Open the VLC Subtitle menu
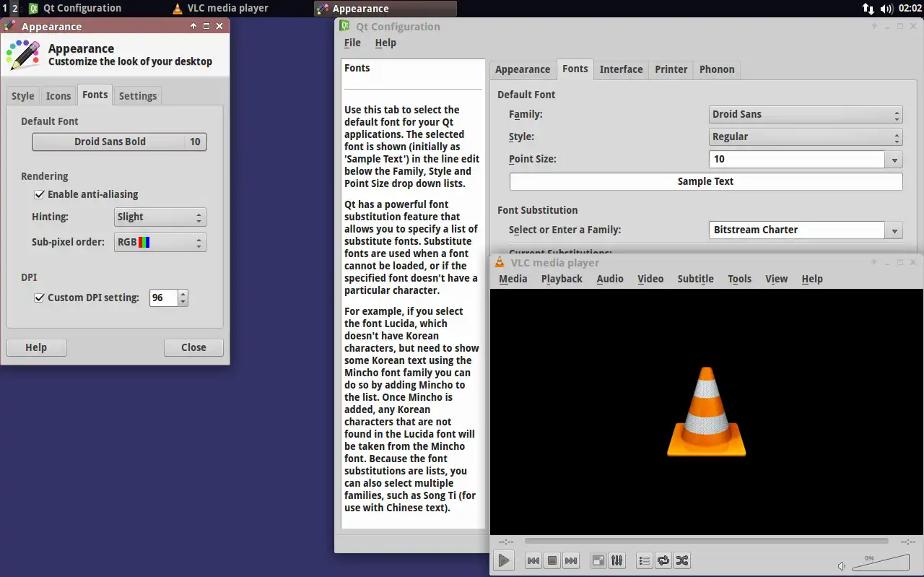Screen dimensions: 924x577 [x=696, y=279]
